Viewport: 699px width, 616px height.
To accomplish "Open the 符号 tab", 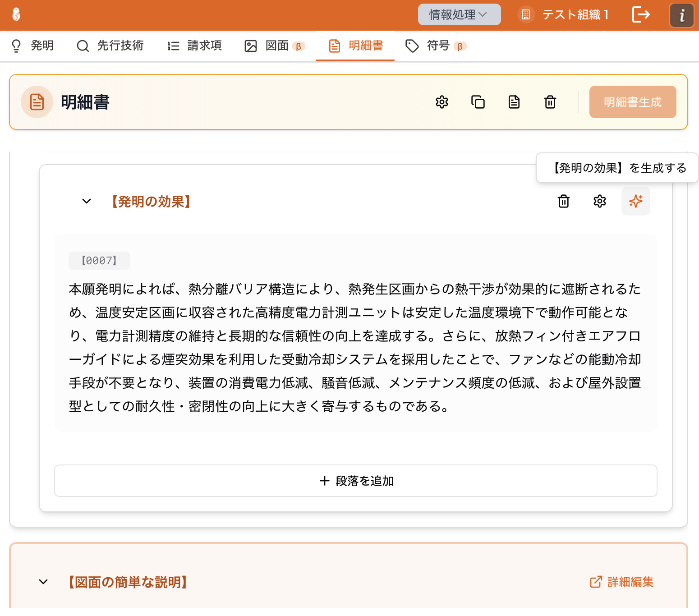I will point(436,46).
